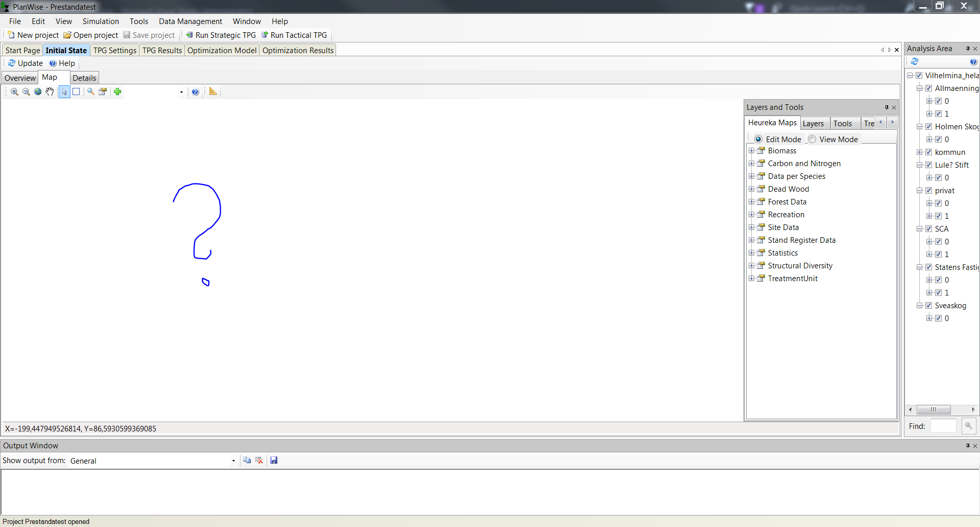
Task: Click the green plus add icon
Action: (117, 92)
